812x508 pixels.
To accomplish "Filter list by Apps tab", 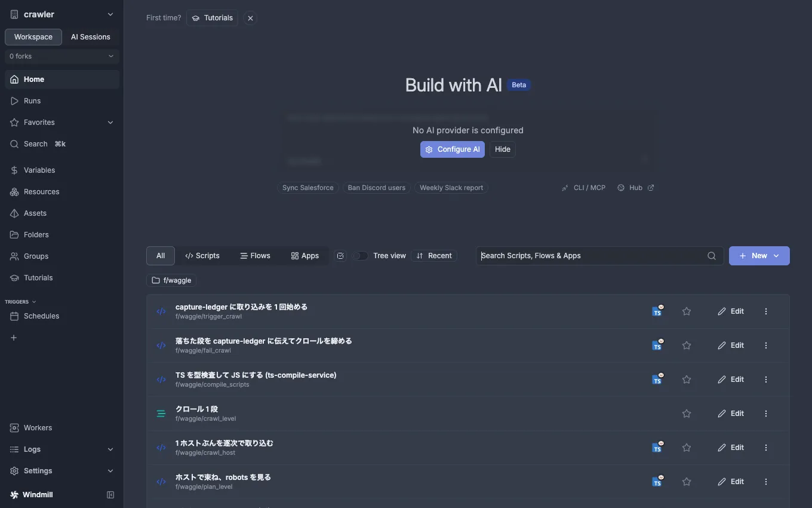I will [x=305, y=256].
